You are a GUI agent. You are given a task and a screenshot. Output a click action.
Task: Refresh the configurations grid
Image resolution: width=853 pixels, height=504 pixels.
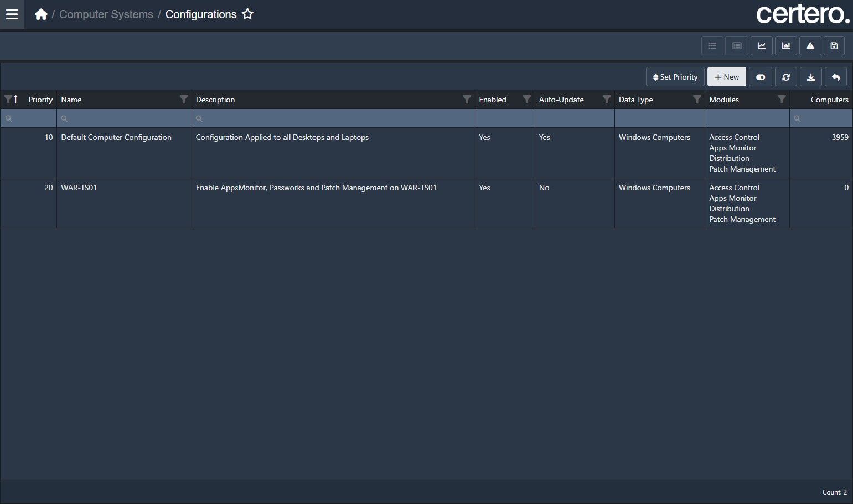click(786, 77)
